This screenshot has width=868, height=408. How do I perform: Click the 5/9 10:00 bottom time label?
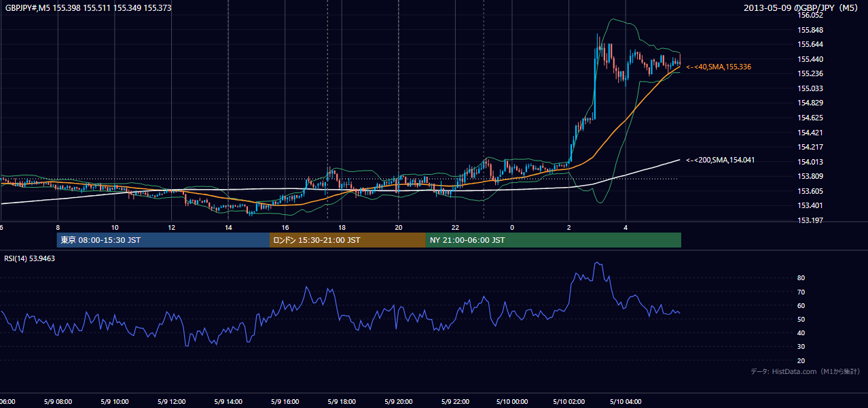(115, 401)
